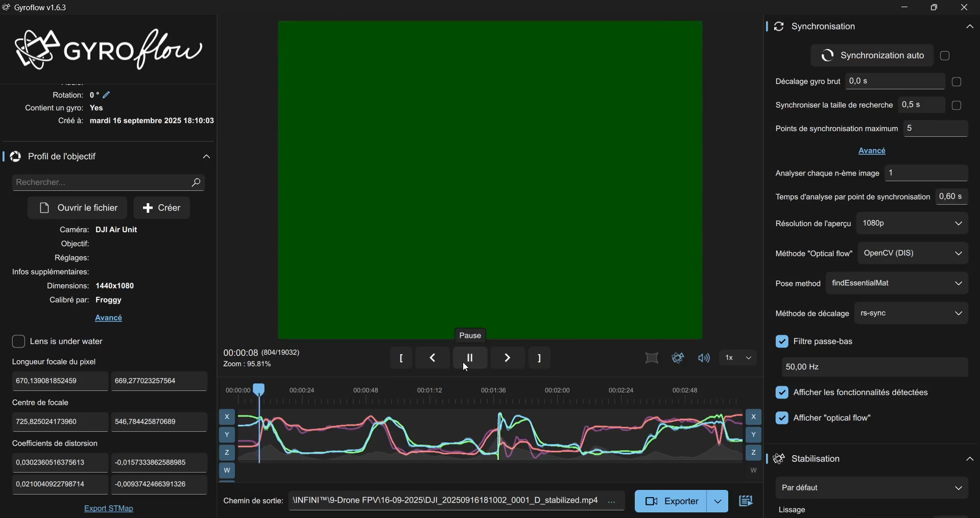
Task: Open the Résolution de l'aperçu dropdown
Action: click(913, 224)
